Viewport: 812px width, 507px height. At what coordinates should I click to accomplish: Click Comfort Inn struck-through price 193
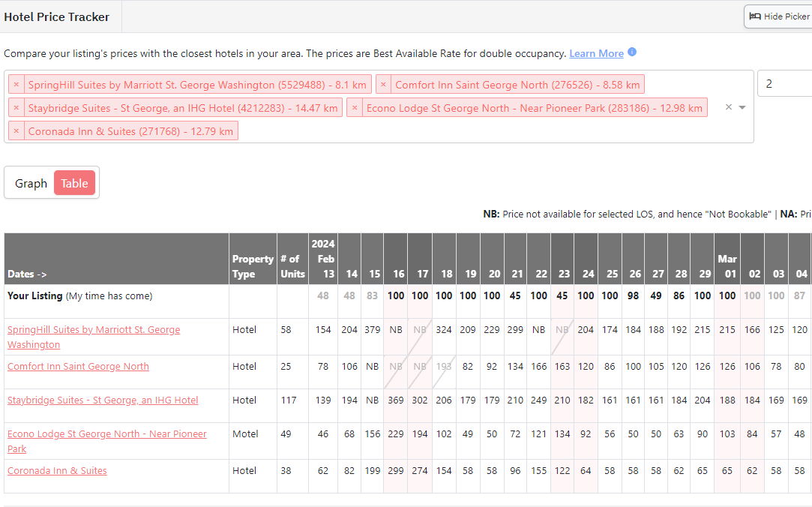pos(444,367)
